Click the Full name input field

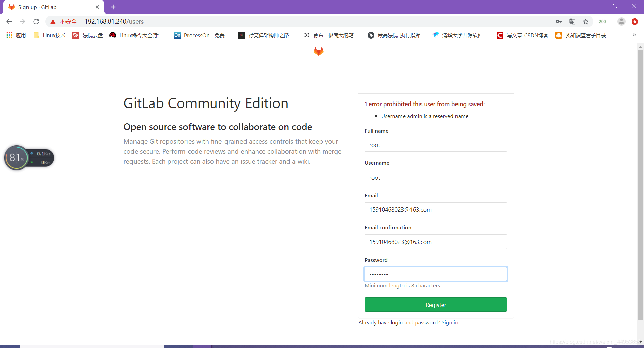(x=436, y=145)
